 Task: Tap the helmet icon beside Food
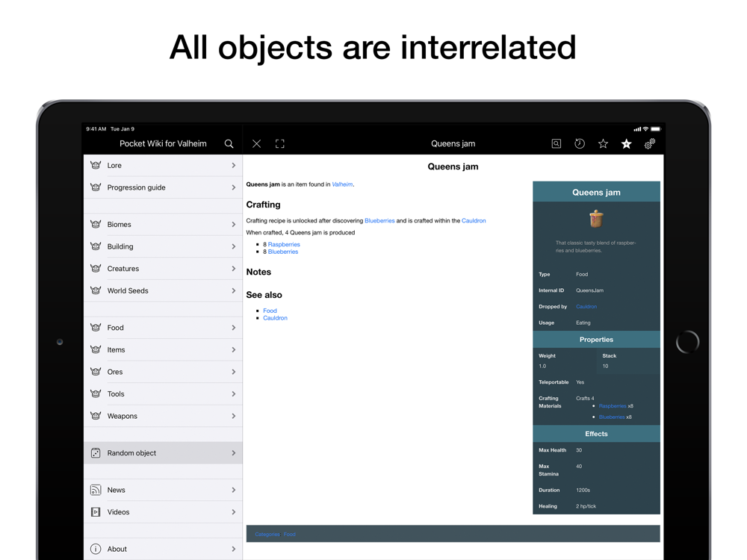pyautogui.click(x=96, y=328)
